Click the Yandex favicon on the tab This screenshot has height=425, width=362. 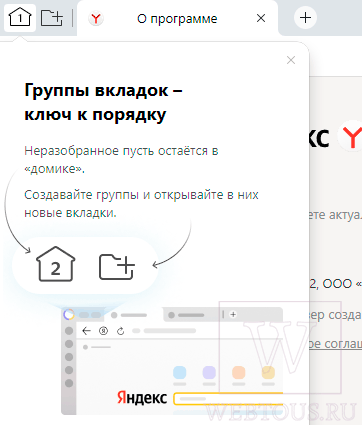pyautogui.click(x=96, y=19)
